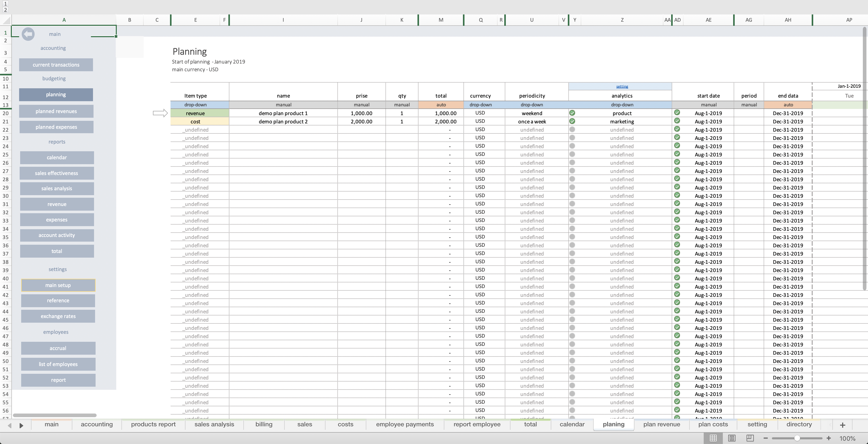Open the sales effectiveness report button

(56, 173)
